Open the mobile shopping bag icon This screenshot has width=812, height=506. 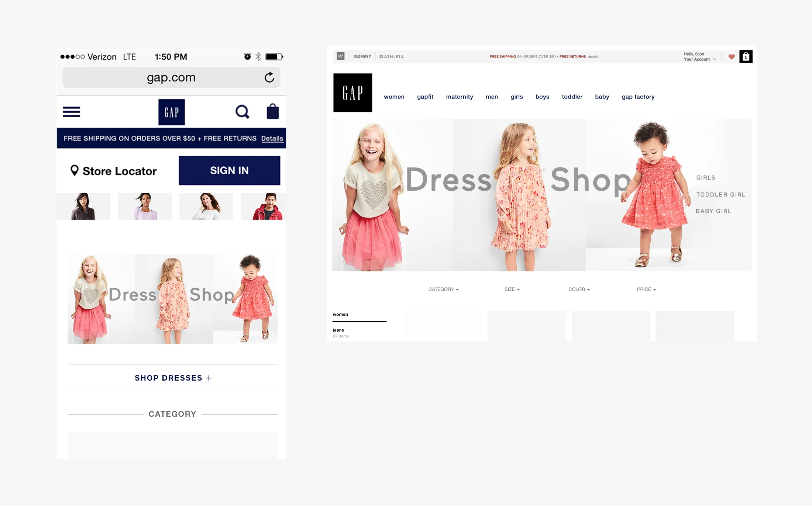click(273, 111)
